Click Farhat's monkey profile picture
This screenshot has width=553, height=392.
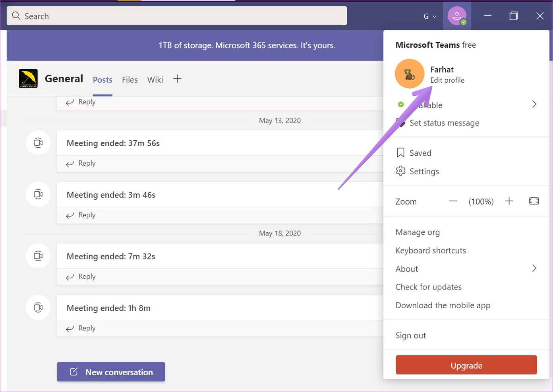[410, 74]
